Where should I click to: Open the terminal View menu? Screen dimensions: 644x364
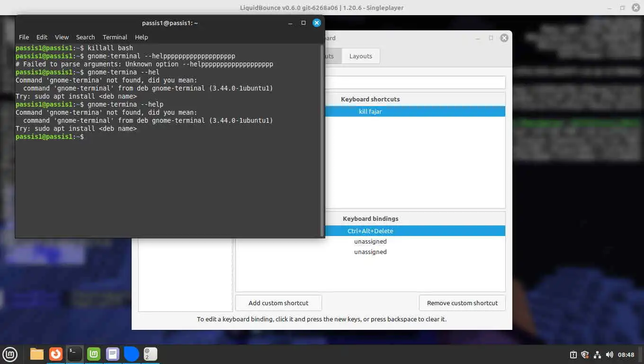(x=62, y=37)
